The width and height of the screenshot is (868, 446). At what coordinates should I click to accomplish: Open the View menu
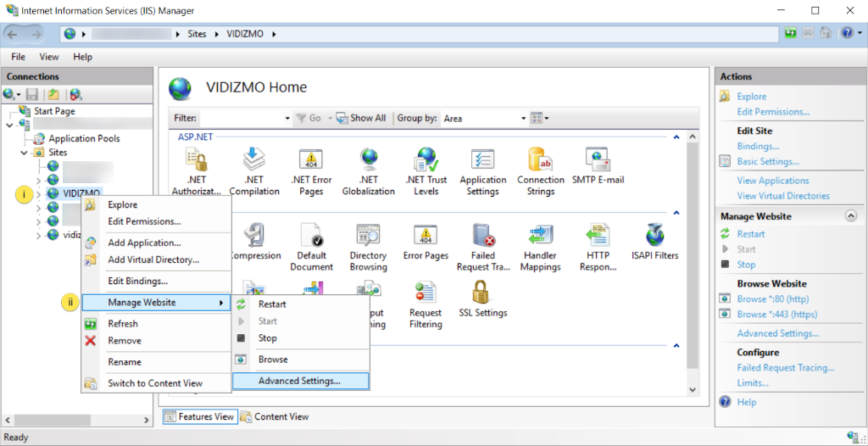click(x=49, y=57)
